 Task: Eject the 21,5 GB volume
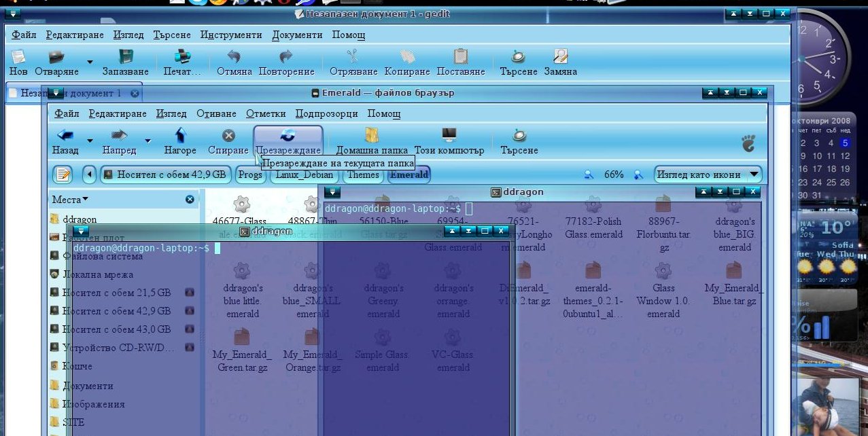point(190,293)
